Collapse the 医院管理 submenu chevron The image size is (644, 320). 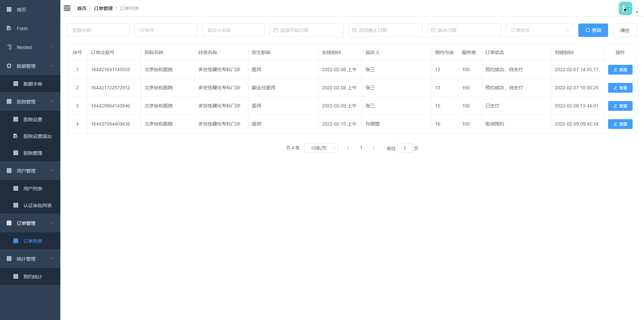52,101
